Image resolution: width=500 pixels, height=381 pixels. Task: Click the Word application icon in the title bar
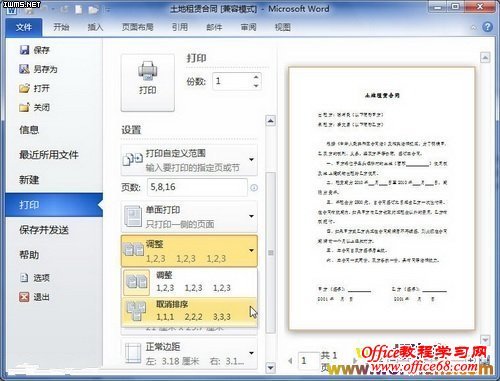[x=12, y=11]
